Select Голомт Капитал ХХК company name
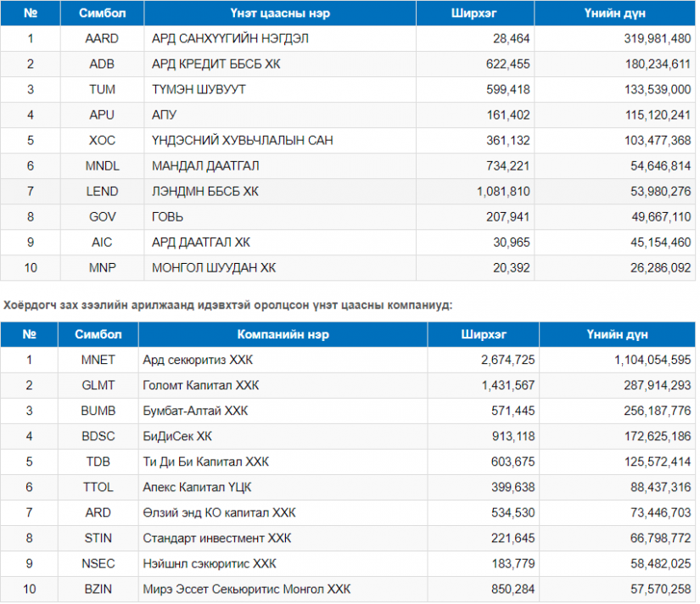 coord(200,385)
